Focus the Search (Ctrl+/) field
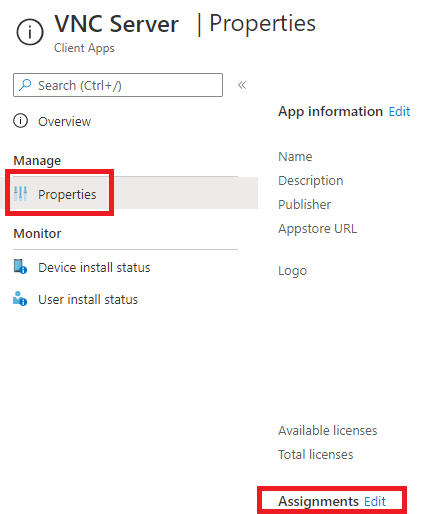 pyautogui.click(x=118, y=85)
